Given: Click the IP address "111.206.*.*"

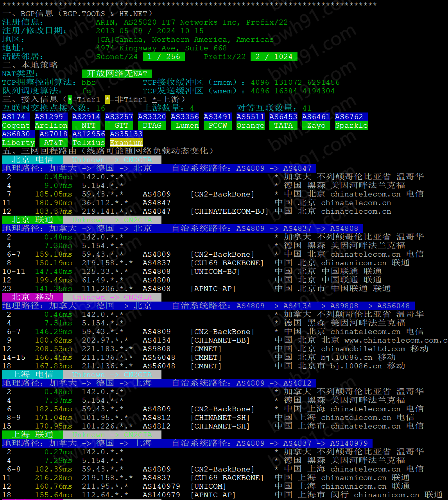Looking at the screenshot, I should pyautogui.click(x=108, y=289).
